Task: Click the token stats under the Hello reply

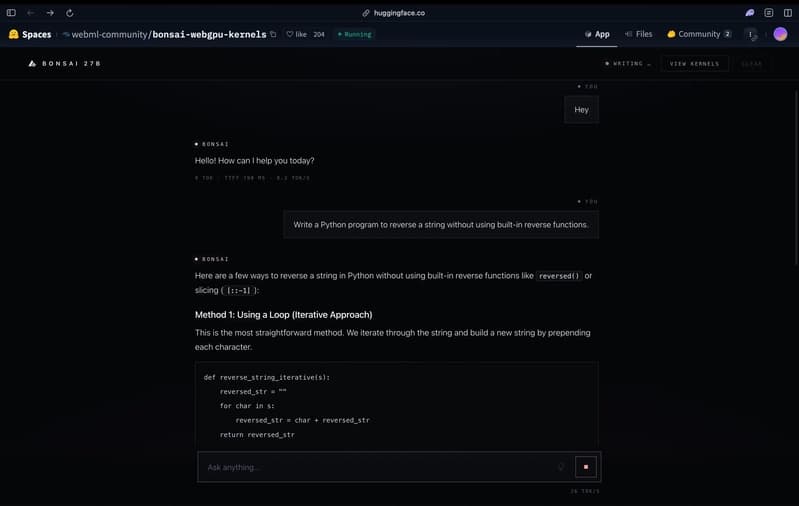Action: click(x=252, y=178)
